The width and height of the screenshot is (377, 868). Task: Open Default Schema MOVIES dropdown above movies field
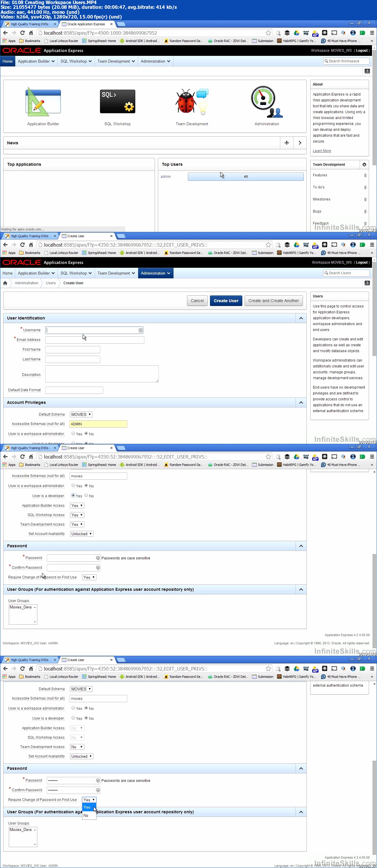click(81, 689)
